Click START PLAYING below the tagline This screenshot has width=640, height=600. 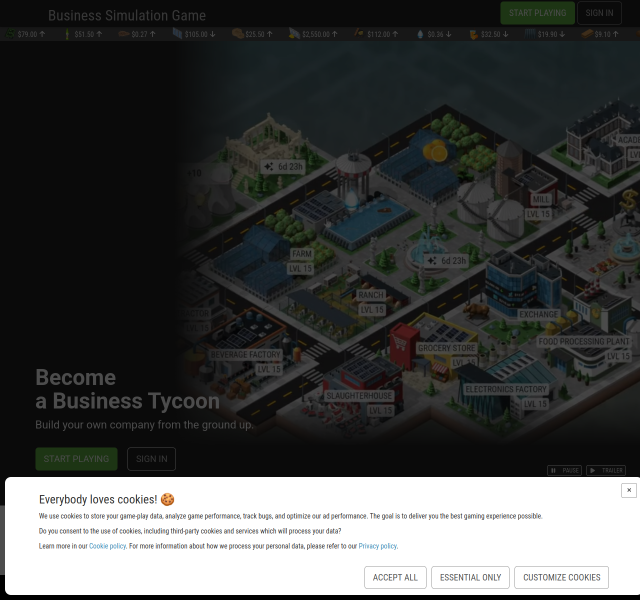tap(76, 459)
